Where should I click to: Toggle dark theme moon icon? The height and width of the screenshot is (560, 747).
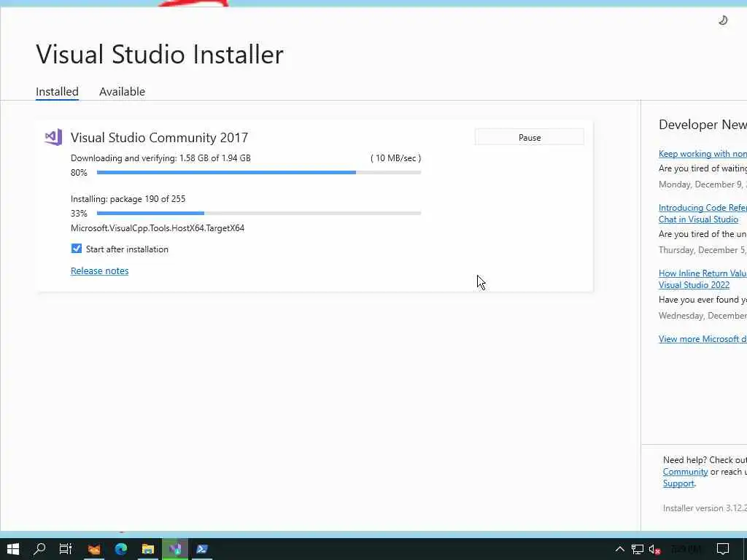click(723, 20)
